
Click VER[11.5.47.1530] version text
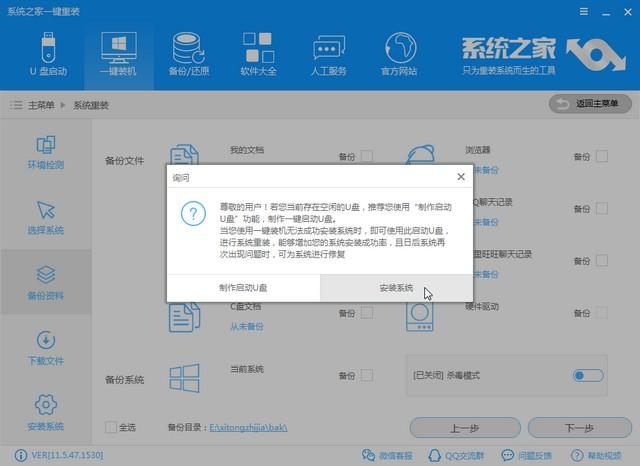pyautogui.click(x=67, y=455)
